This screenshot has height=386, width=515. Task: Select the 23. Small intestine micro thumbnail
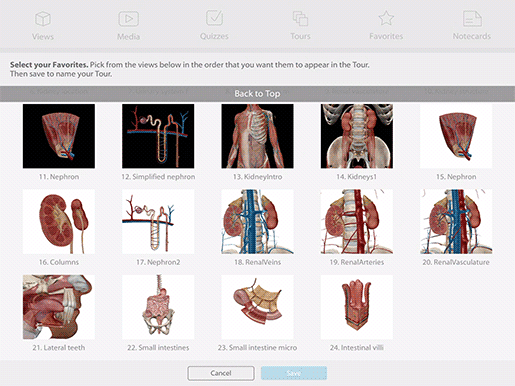point(257,307)
